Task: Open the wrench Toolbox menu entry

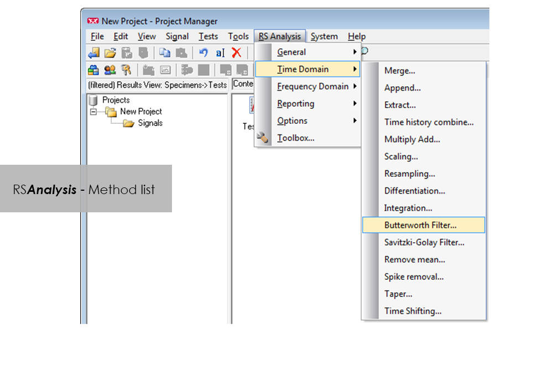Action: coord(295,138)
